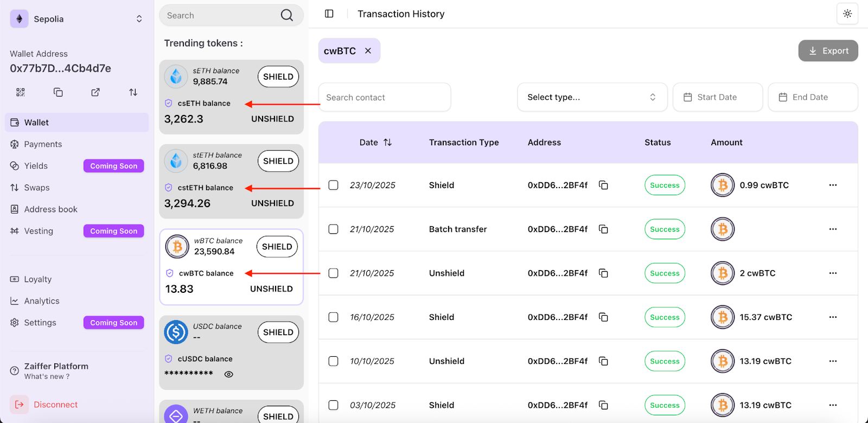
Task: Click SHIELD on the sETH card
Action: (x=278, y=76)
